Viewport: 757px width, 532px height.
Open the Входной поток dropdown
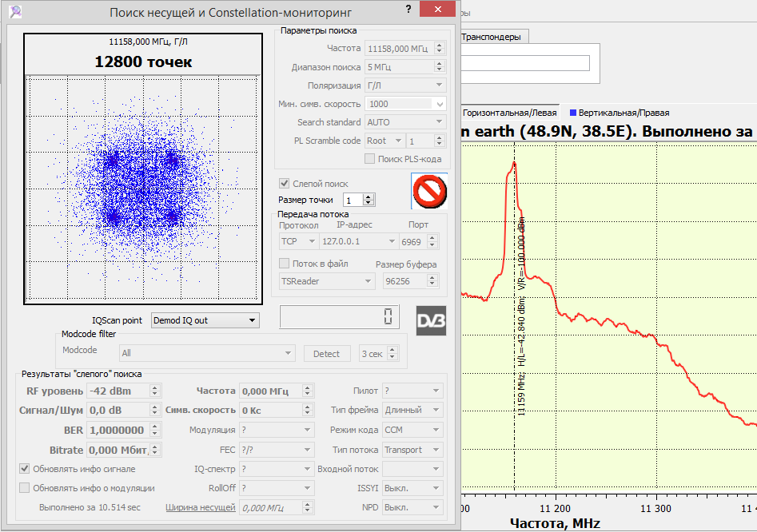[412, 468]
